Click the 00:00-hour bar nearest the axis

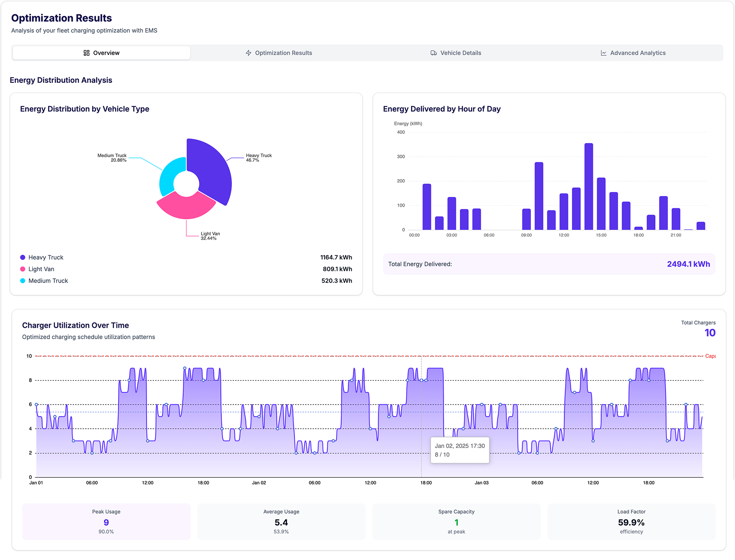[x=426, y=207]
